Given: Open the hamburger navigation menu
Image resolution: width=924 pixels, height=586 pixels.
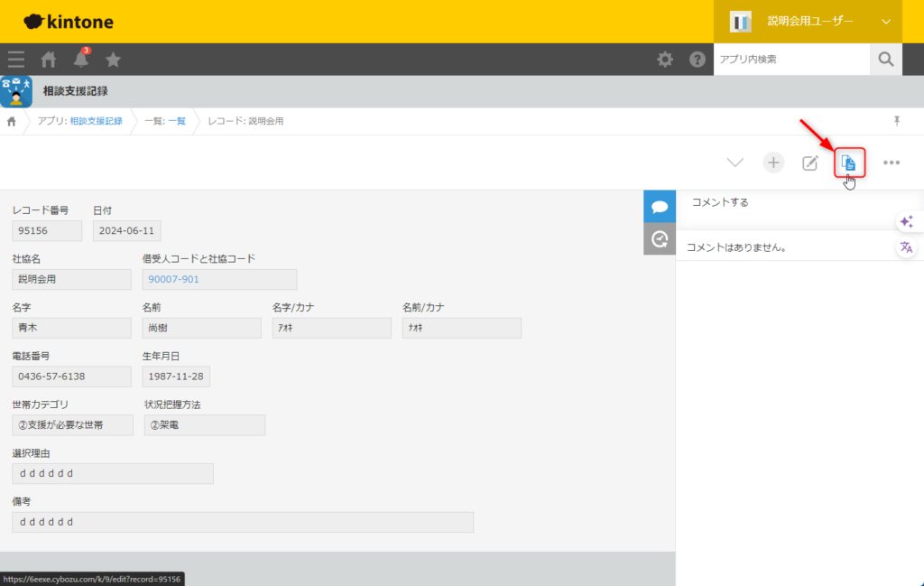Looking at the screenshot, I should click(16, 60).
